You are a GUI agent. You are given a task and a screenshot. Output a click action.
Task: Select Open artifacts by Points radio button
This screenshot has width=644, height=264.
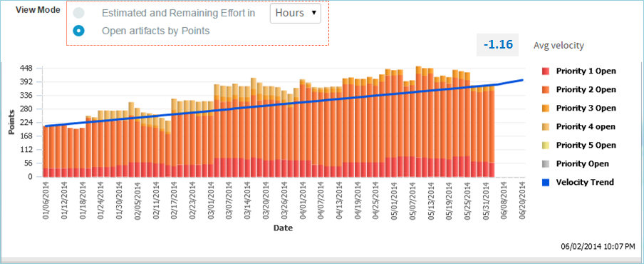coord(78,31)
